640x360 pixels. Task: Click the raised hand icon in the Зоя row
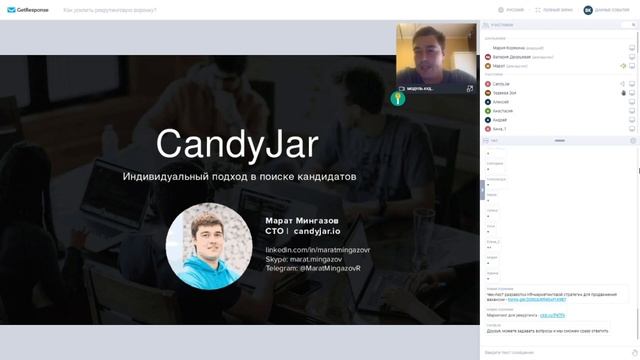coord(623,93)
